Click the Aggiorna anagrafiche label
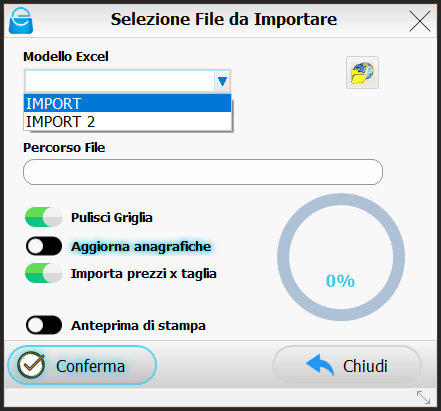The image size is (441, 411). 141,247
